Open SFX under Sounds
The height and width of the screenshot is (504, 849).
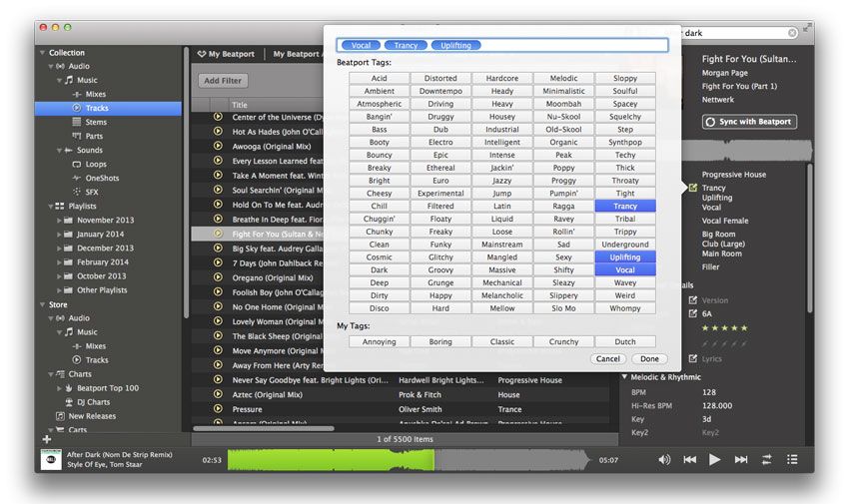(92, 192)
